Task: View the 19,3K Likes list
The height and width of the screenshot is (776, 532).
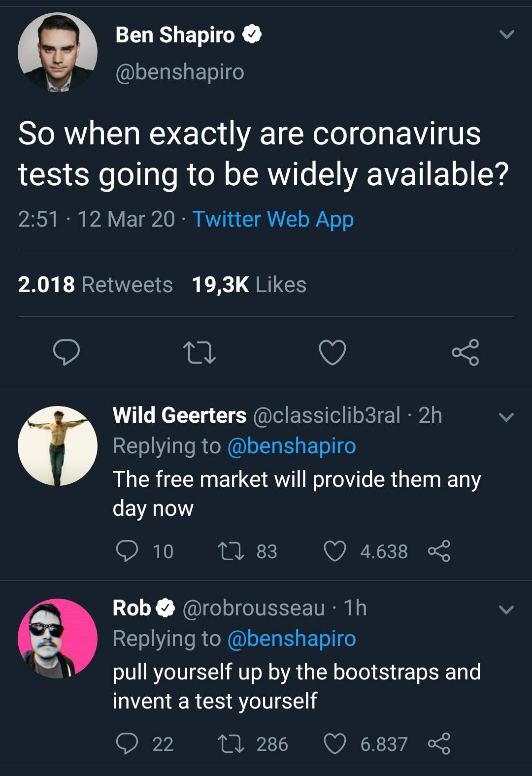Action: [249, 285]
